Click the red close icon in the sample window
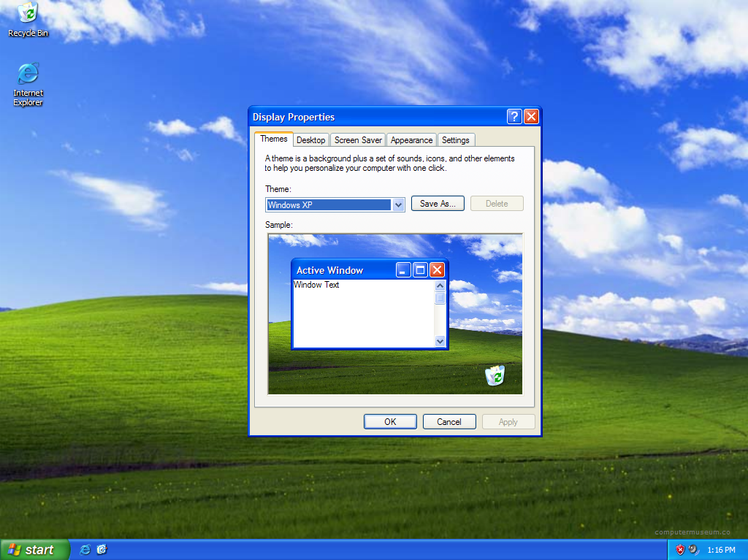The width and height of the screenshot is (748, 560). [437, 269]
